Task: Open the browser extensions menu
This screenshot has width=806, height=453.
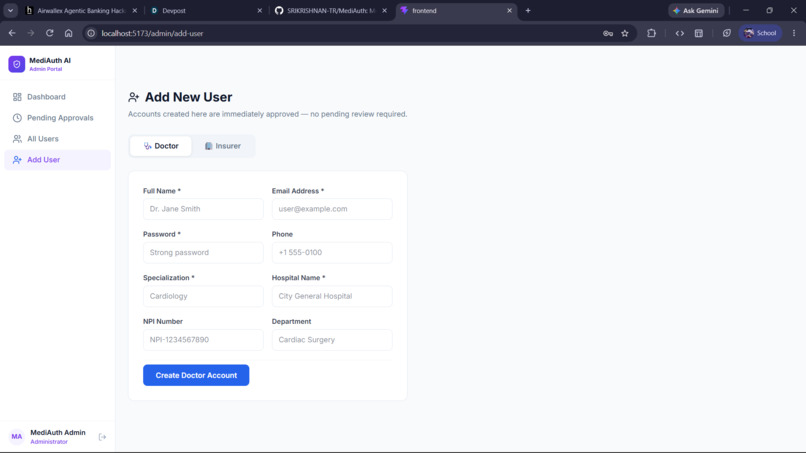Action: (x=651, y=33)
